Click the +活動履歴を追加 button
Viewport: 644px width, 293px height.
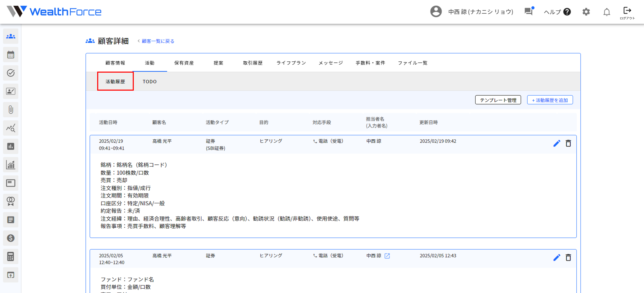pos(550,100)
